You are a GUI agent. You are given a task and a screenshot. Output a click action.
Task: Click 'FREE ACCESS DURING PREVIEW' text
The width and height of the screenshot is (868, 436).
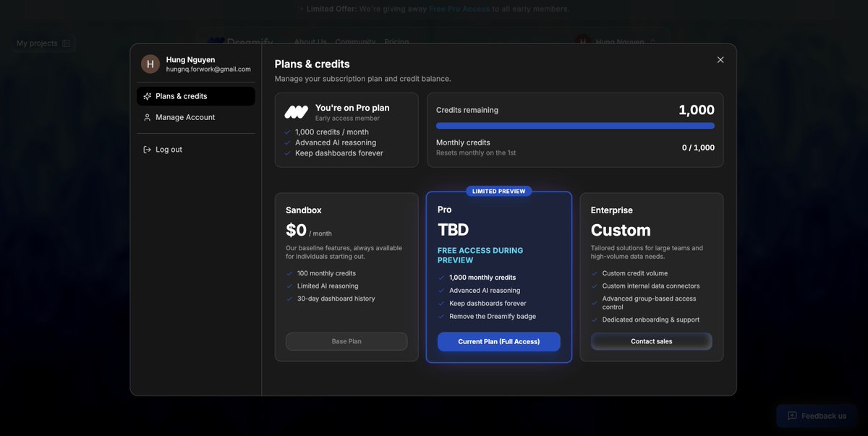(480, 255)
